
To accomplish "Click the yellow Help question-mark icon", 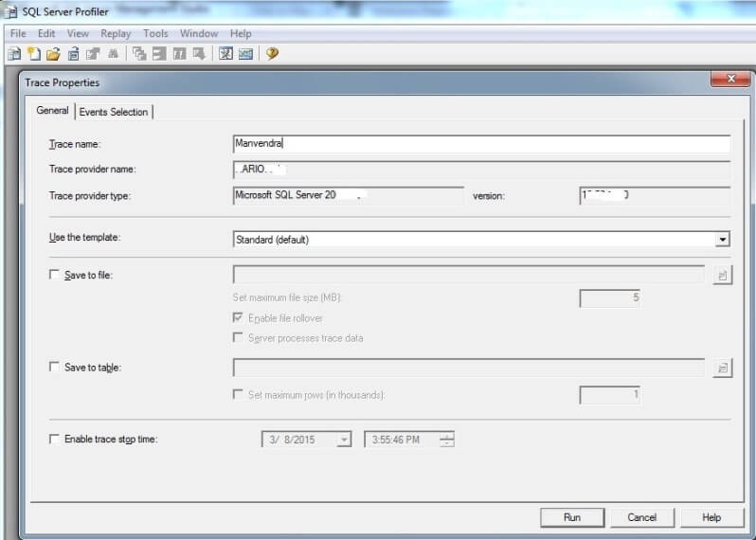I will [x=272, y=53].
